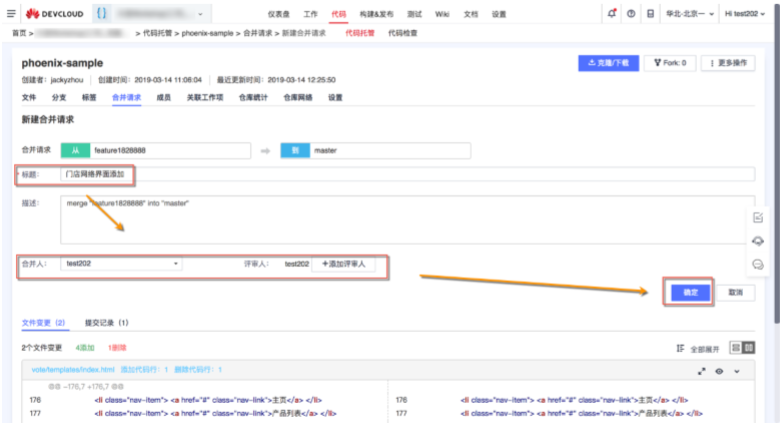This screenshot has width=782, height=429.
Task: Click the page vertical scrollbar
Action: coord(777,165)
